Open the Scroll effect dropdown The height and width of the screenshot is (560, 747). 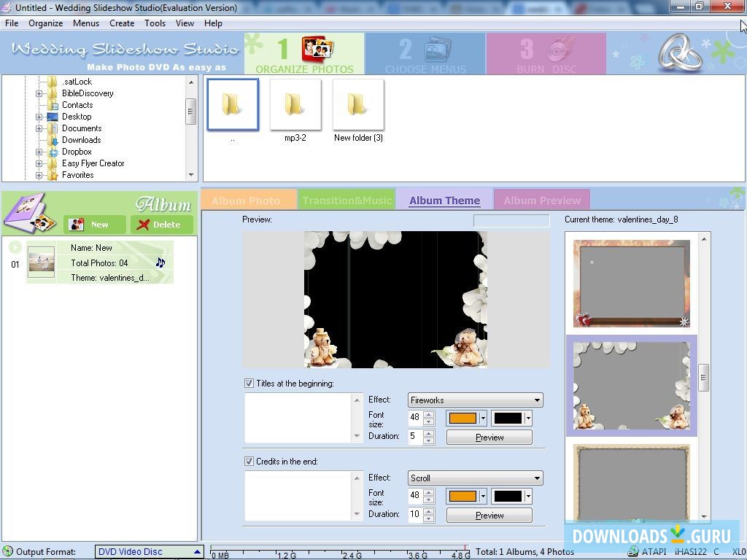click(476, 478)
